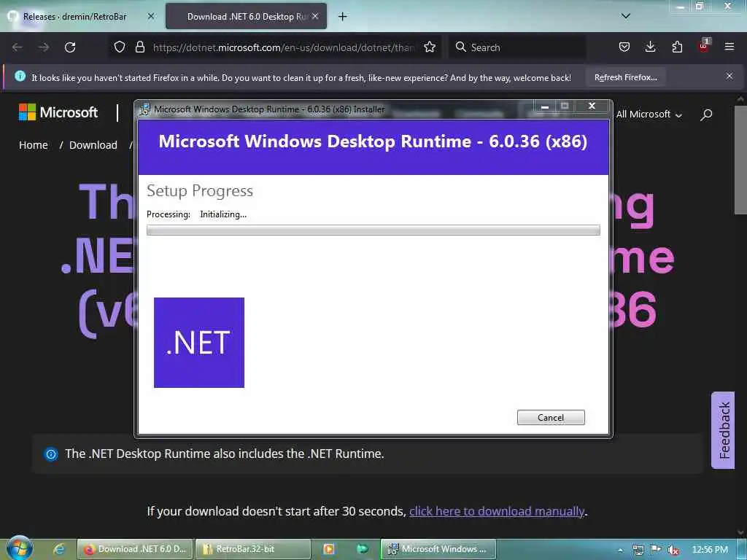Click the Microsoft logo on the page
Viewport: 747px width, 560px height.
coord(58,112)
